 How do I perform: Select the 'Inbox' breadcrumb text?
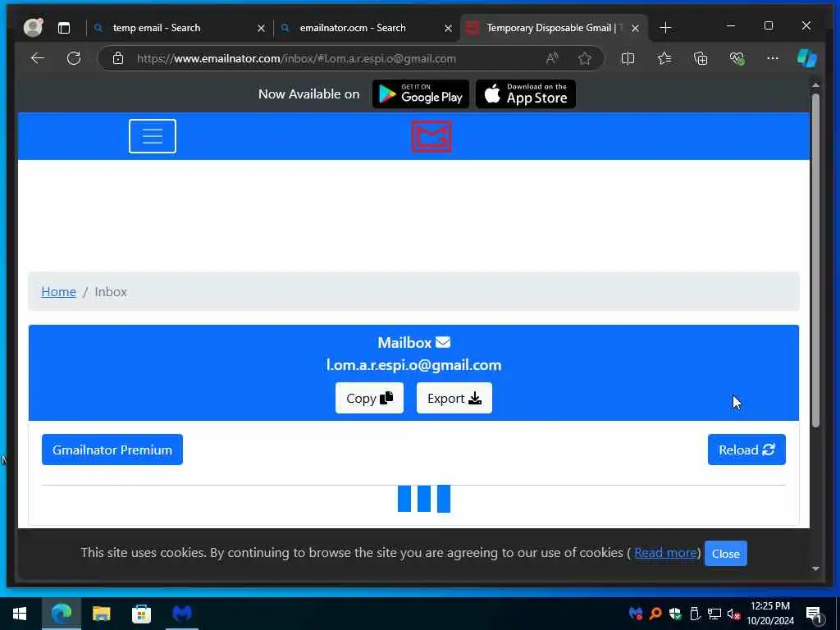[x=111, y=291]
